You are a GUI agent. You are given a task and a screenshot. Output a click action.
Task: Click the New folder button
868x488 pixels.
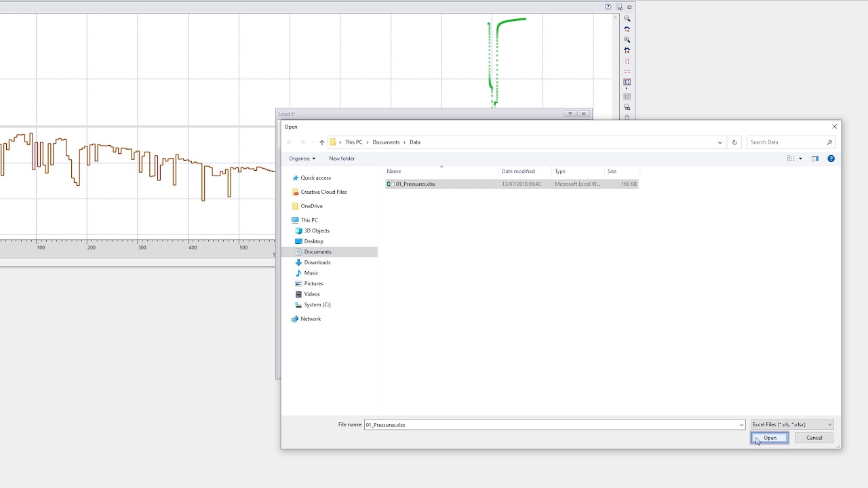click(x=342, y=159)
